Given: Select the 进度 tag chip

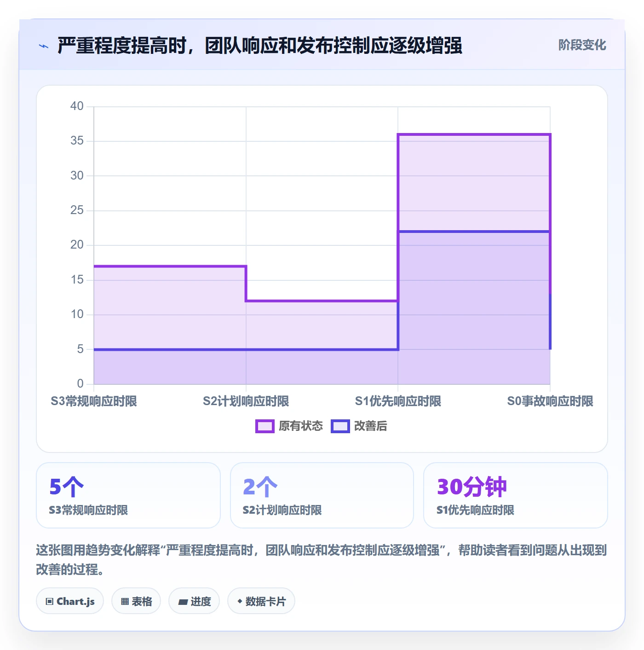Looking at the screenshot, I should (194, 601).
